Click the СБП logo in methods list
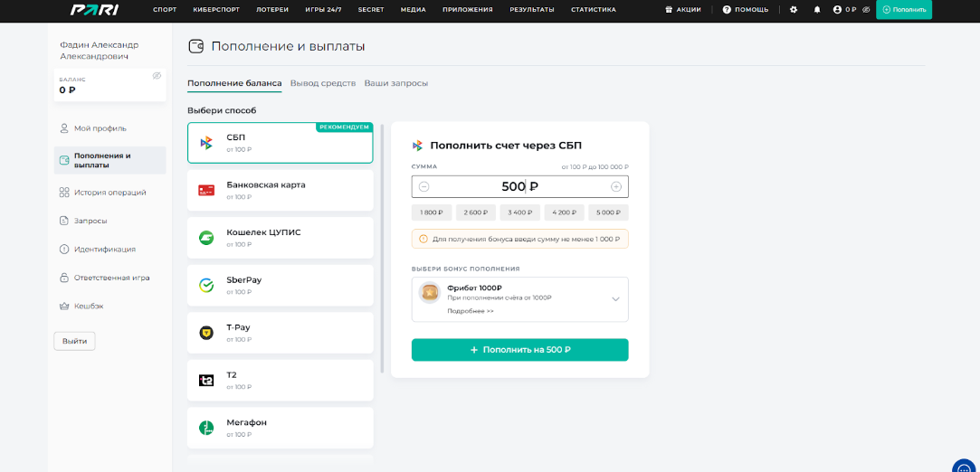 tap(206, 143)
